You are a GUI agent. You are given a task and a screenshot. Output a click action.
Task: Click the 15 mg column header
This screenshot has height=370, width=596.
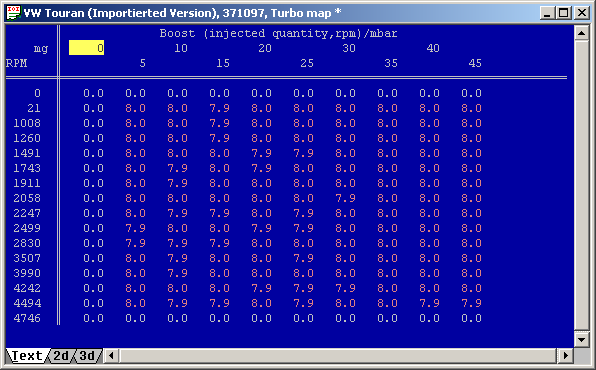click(223, 63)
